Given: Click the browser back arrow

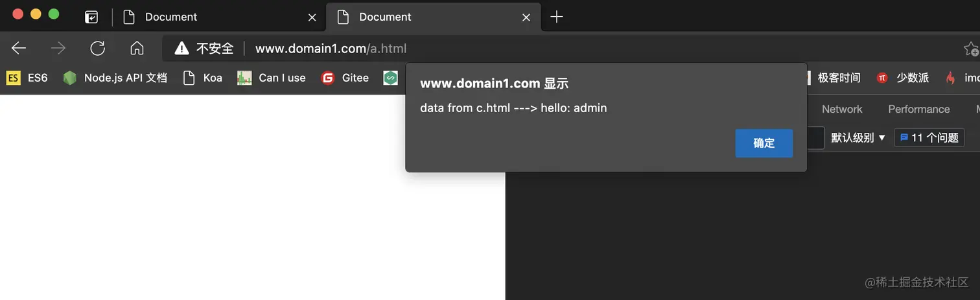Looking at the screenshot, I should 19,48.
